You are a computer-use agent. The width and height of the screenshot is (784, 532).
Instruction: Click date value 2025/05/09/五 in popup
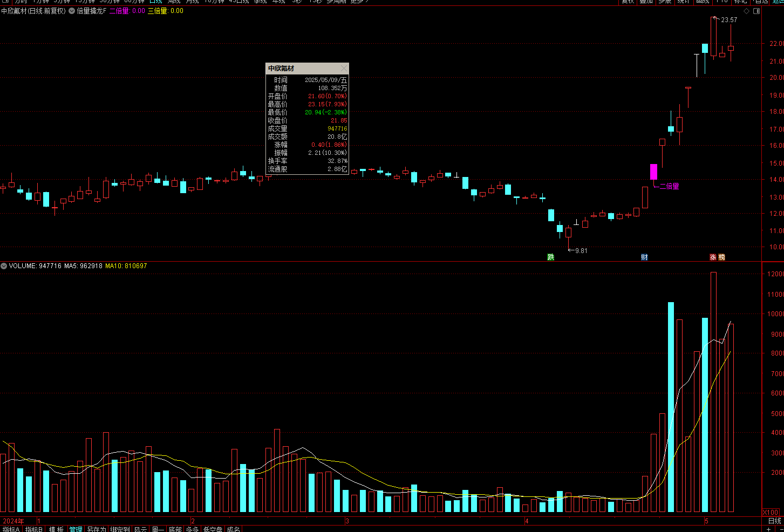coord(326,80)
